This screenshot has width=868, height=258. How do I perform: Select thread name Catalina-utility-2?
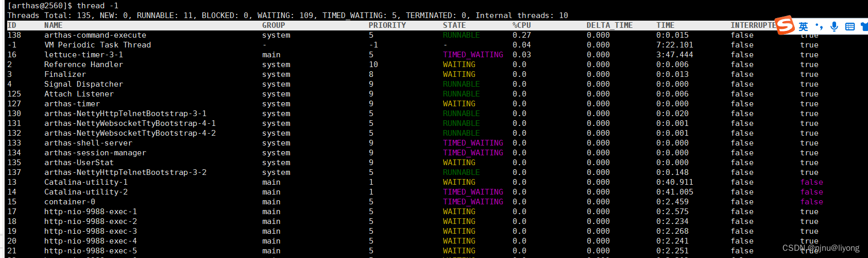click(x=86, y=192)
